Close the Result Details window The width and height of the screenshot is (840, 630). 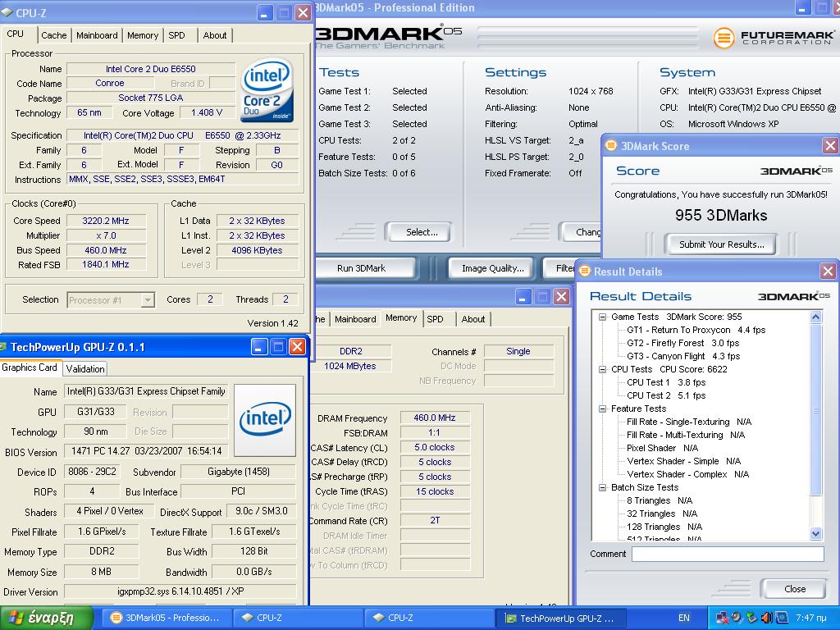click(828, 271)
